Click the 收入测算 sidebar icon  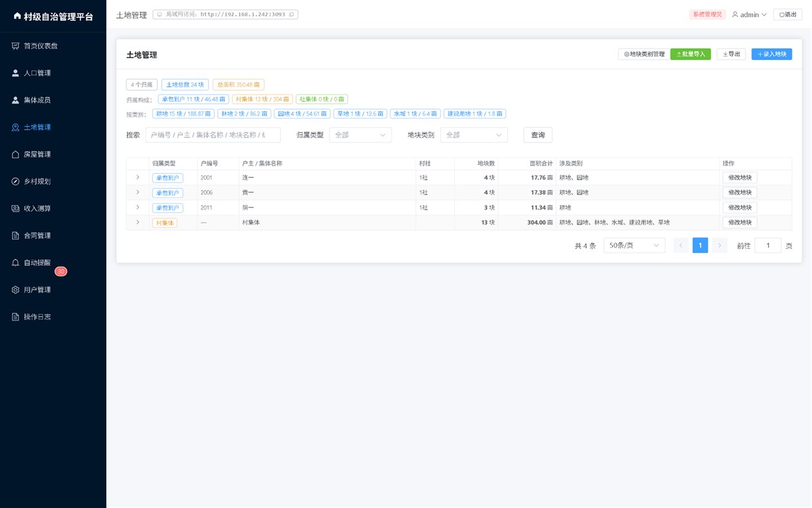pos(15,208)
